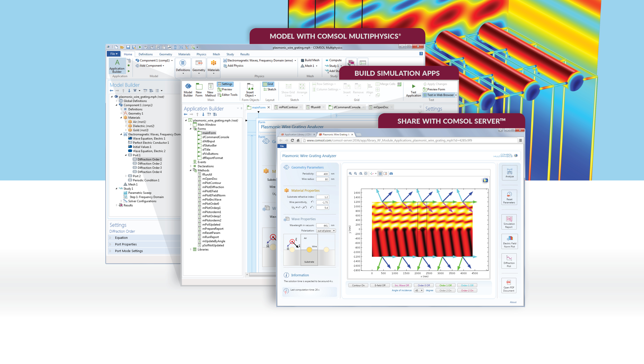Click Simulation Report button
The height and width of the screenshot is (364, 644).
[x=509, y=222]
